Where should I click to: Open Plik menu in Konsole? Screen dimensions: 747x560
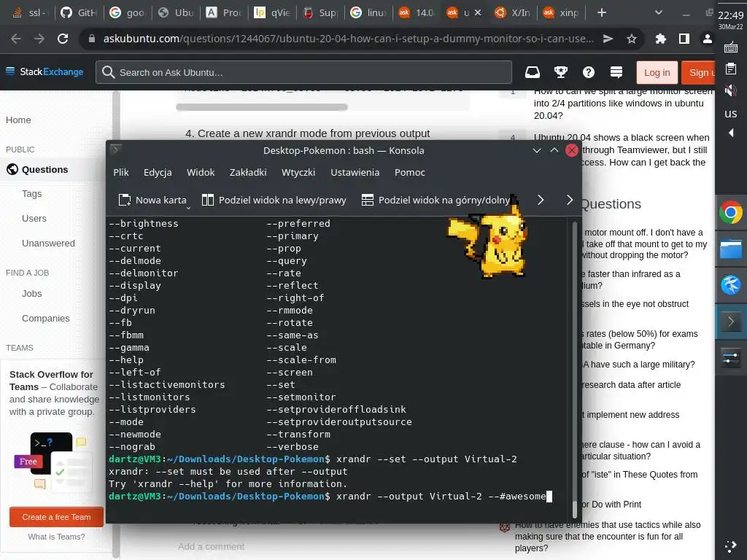coord(121,172)
